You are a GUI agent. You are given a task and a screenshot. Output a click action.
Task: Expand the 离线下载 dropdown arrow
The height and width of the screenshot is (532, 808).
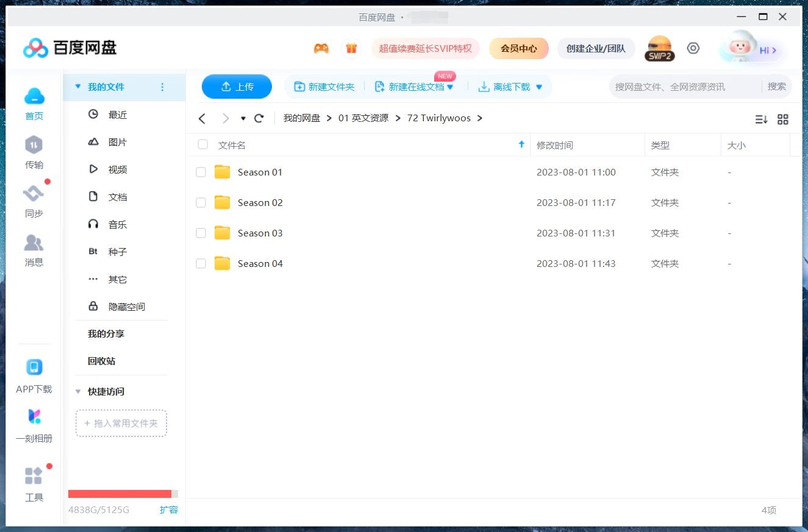[538, 87]
